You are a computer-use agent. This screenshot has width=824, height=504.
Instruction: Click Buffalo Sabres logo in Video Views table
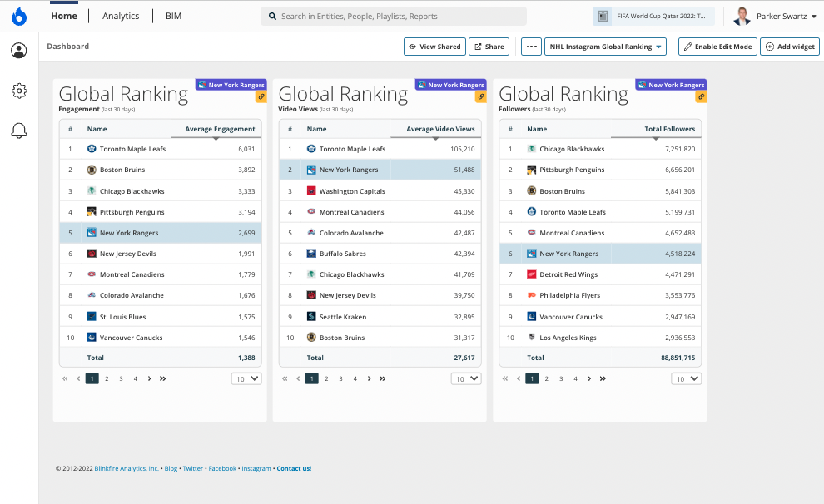click(311, 254)
